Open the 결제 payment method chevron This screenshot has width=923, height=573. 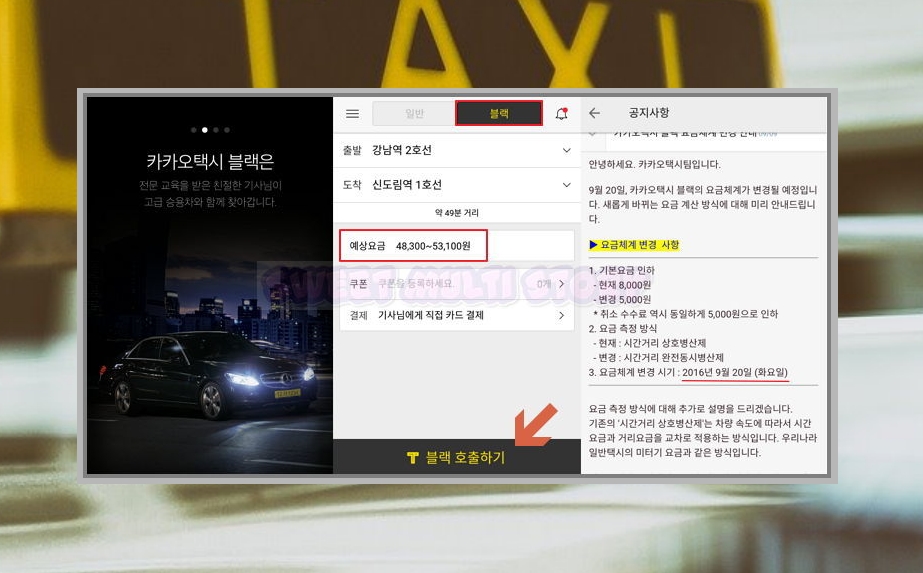[562, 316]
